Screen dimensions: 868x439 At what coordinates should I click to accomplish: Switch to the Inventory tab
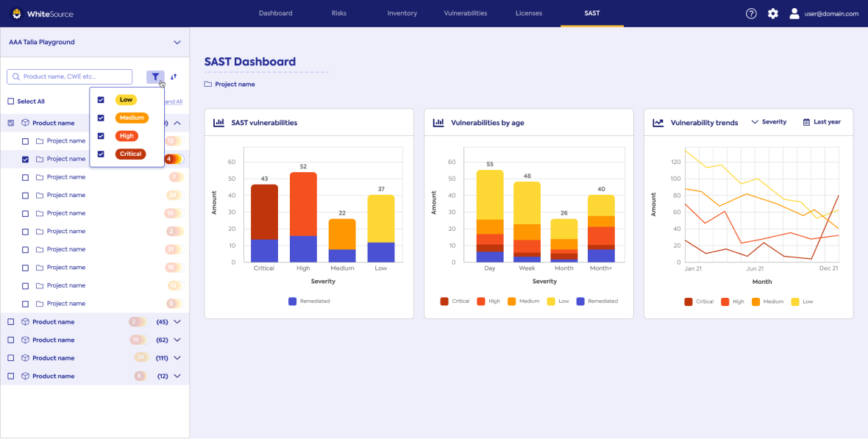click(x=402, y=13)
